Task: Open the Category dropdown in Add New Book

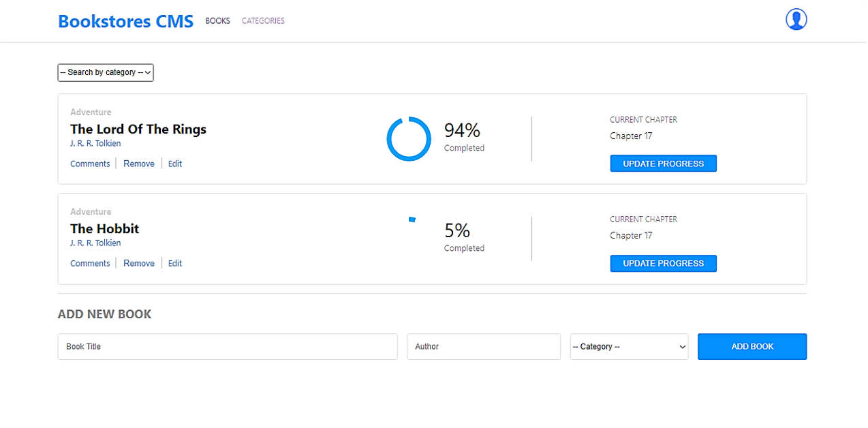Action: (628, 346)
